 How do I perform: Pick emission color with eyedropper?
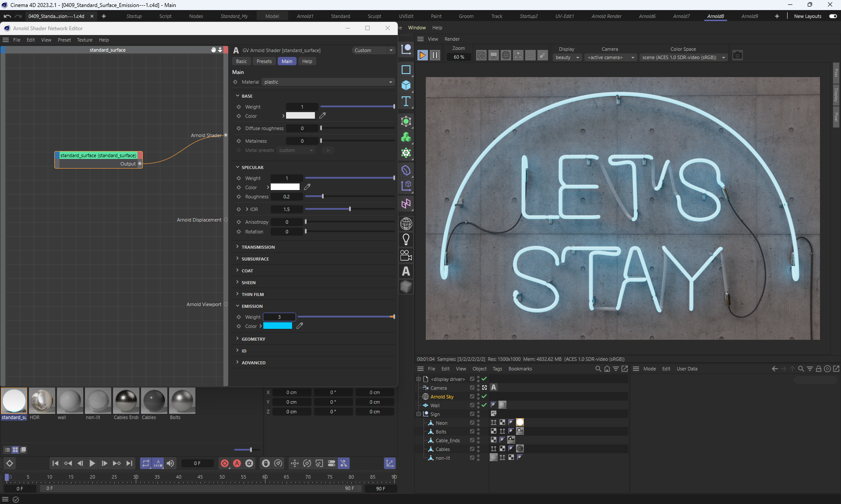(300, 326)
